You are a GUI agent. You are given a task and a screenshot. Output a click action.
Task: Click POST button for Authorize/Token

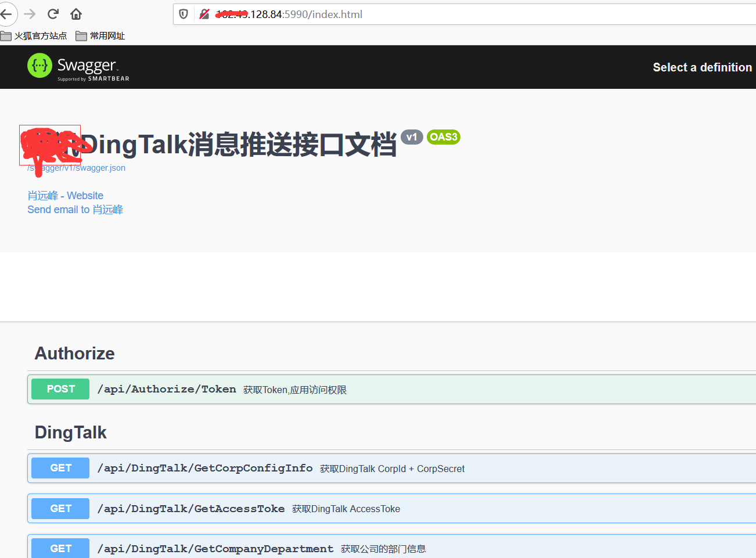tap(60, 389)
